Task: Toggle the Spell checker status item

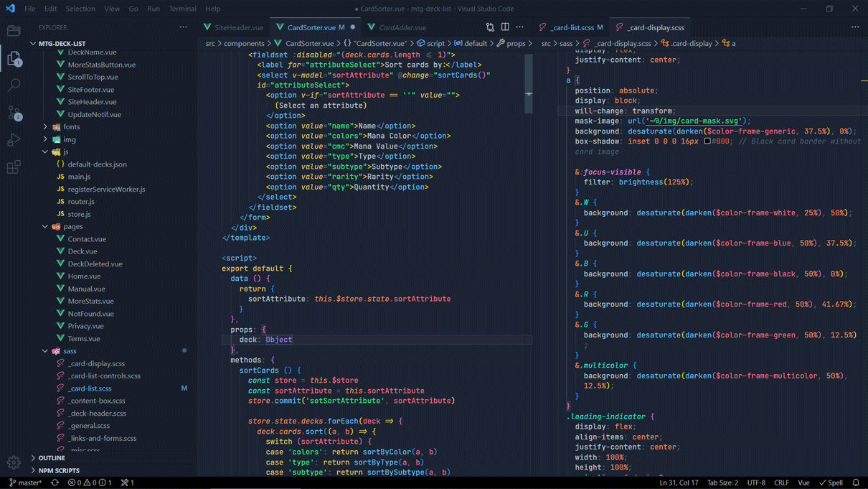Action: click(831, 483)
